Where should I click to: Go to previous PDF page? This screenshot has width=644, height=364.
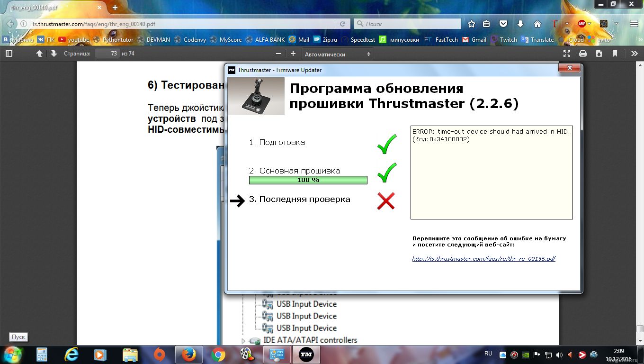(40, 54)
